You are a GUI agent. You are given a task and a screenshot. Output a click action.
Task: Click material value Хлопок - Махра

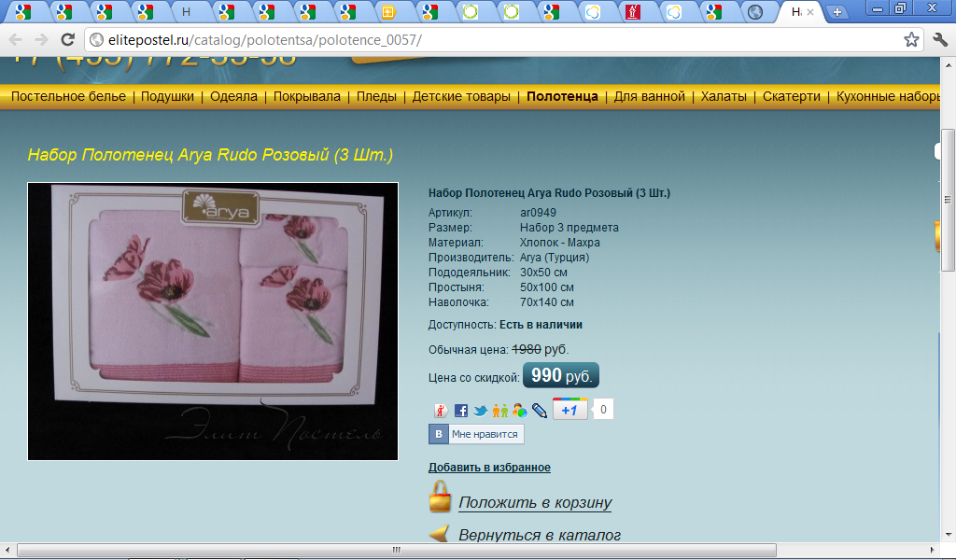coord(560,243)
